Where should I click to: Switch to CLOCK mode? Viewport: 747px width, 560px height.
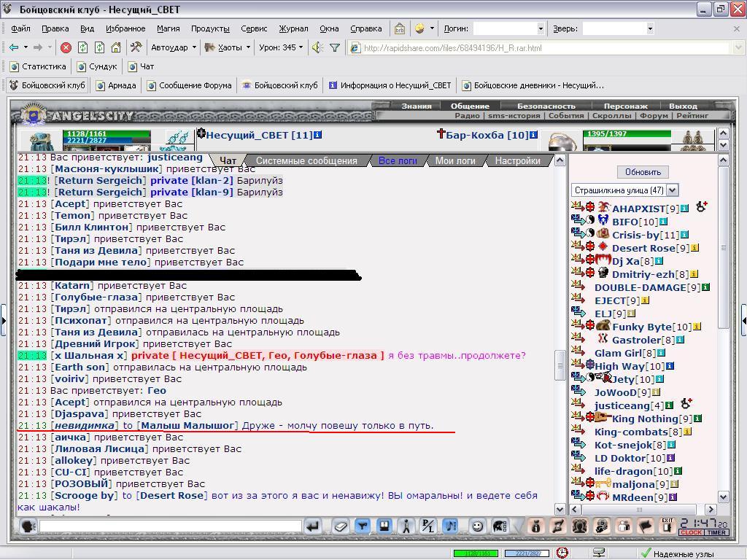[691, 532]
